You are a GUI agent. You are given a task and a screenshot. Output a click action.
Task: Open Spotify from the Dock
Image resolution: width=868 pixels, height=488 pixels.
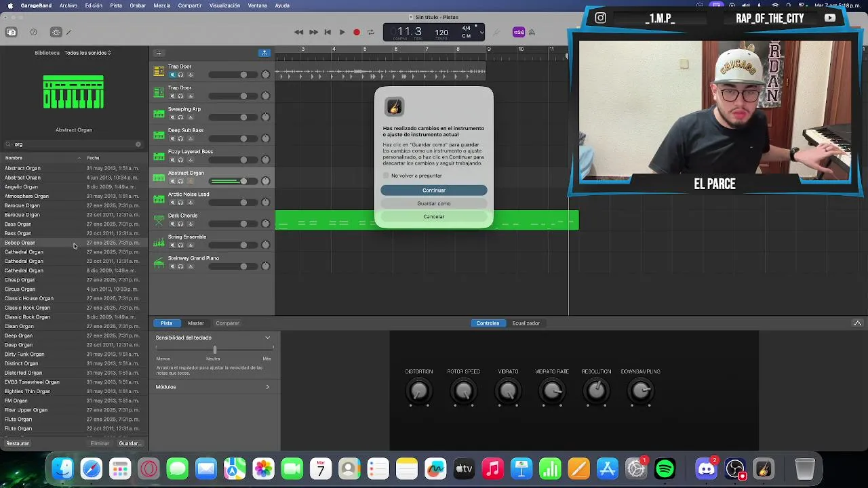(665, 469)
